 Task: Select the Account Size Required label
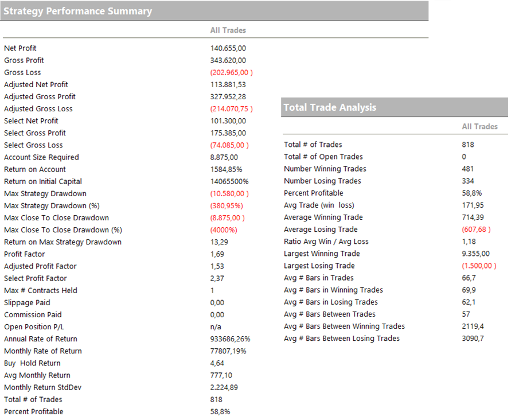coord(41,157)
